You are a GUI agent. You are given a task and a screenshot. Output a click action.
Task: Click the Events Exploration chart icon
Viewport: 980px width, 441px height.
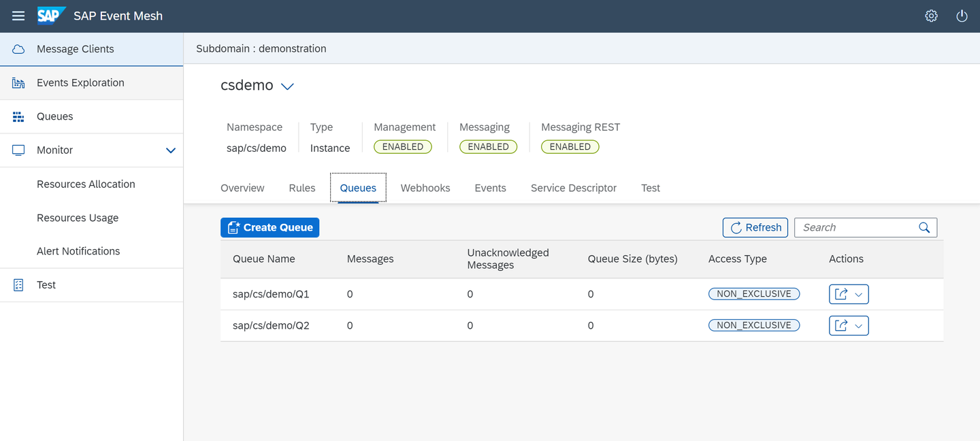18,83
